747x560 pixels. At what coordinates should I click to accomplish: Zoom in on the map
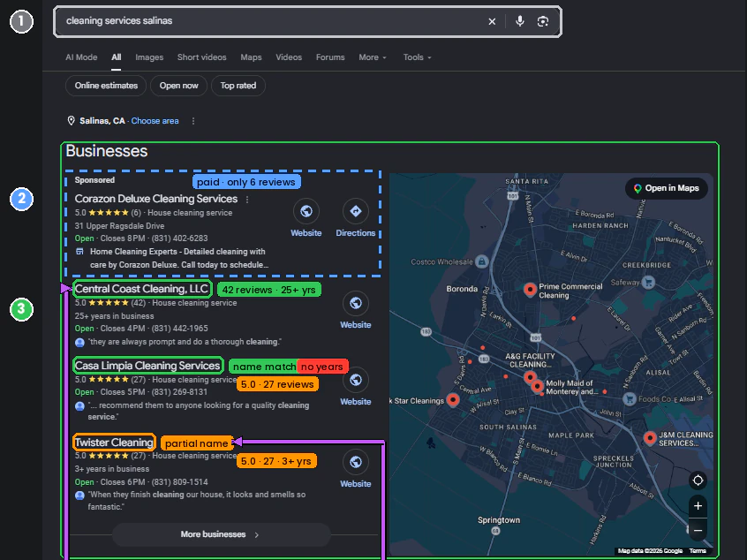tap(698, 505)
